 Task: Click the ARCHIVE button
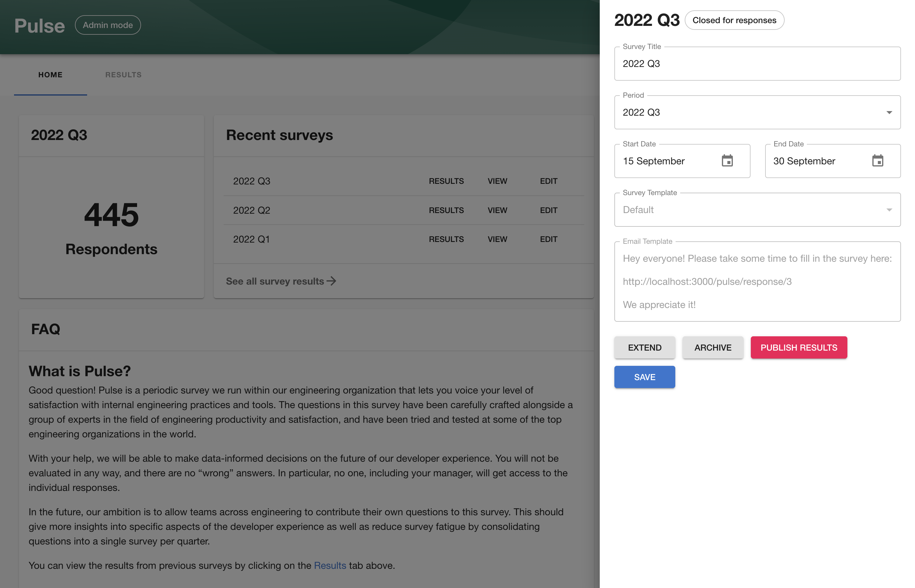[713, 348]
